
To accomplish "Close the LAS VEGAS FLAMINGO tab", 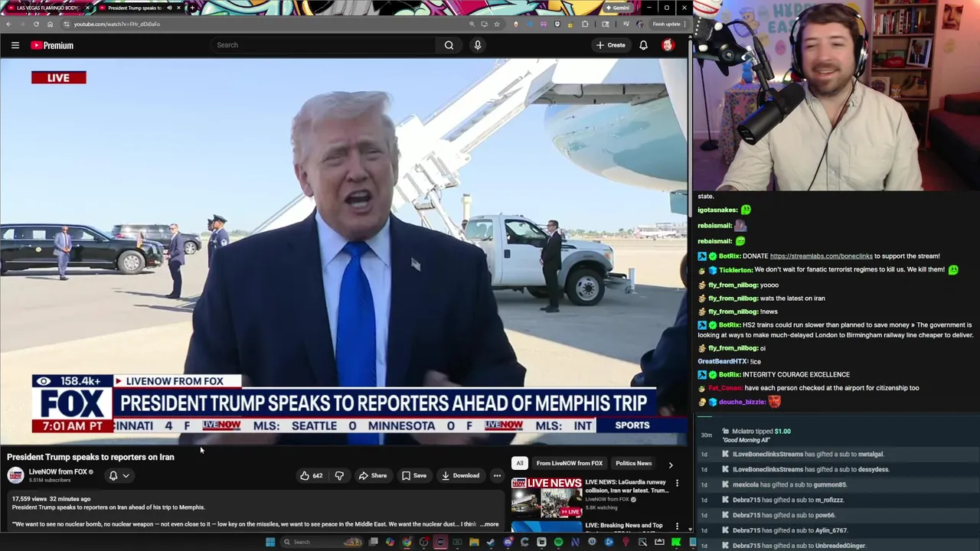I will (x=87, y=8).
